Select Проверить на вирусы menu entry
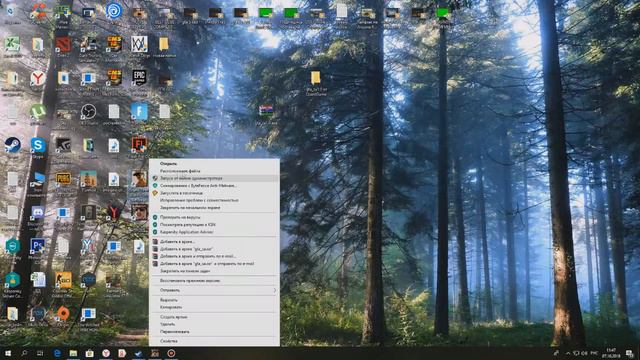 tap(215, 217)
